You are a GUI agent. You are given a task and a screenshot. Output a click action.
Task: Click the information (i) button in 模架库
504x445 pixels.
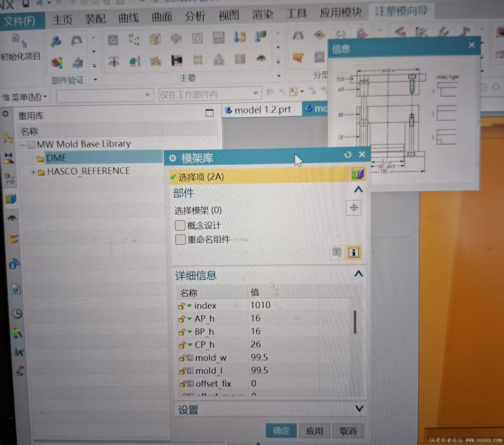(353, 253)
